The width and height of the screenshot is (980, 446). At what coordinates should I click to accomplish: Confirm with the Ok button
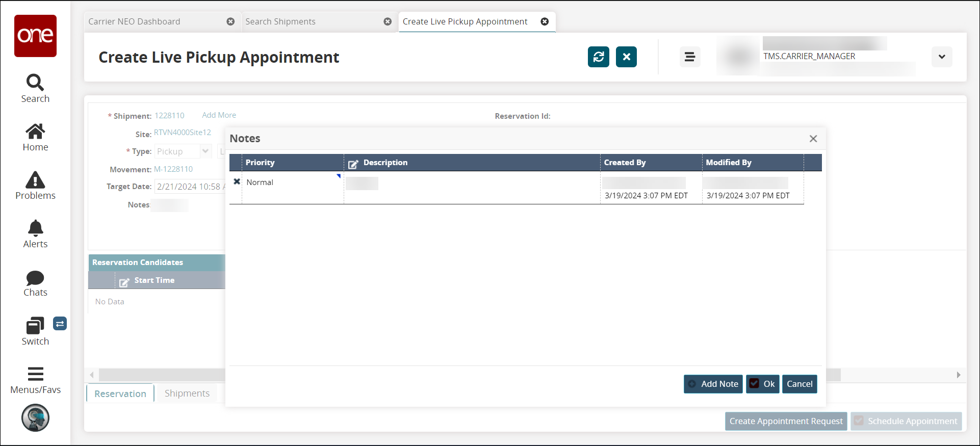[763, 384]
